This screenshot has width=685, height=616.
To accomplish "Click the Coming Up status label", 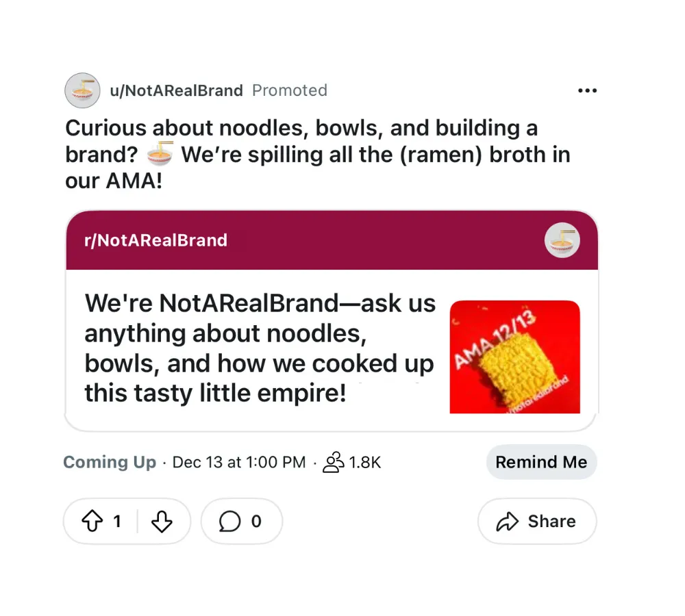I will point(110,462).
